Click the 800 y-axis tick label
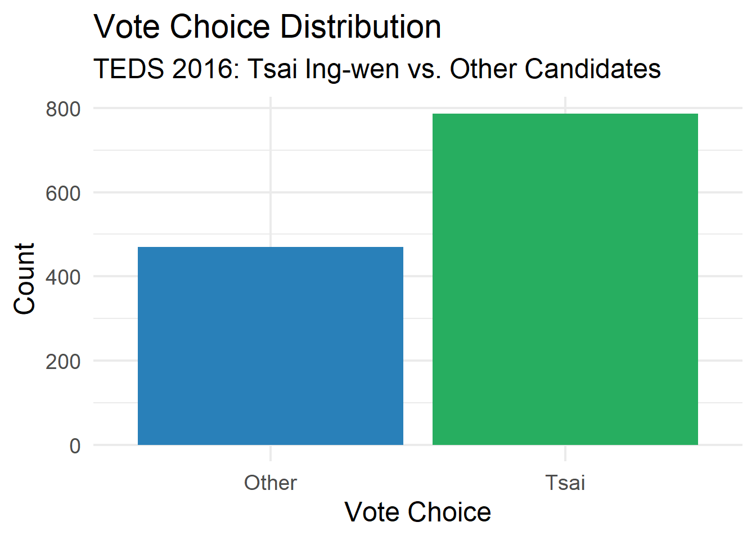Viewport: 756px width, 540px height. (x=63, y=109)
